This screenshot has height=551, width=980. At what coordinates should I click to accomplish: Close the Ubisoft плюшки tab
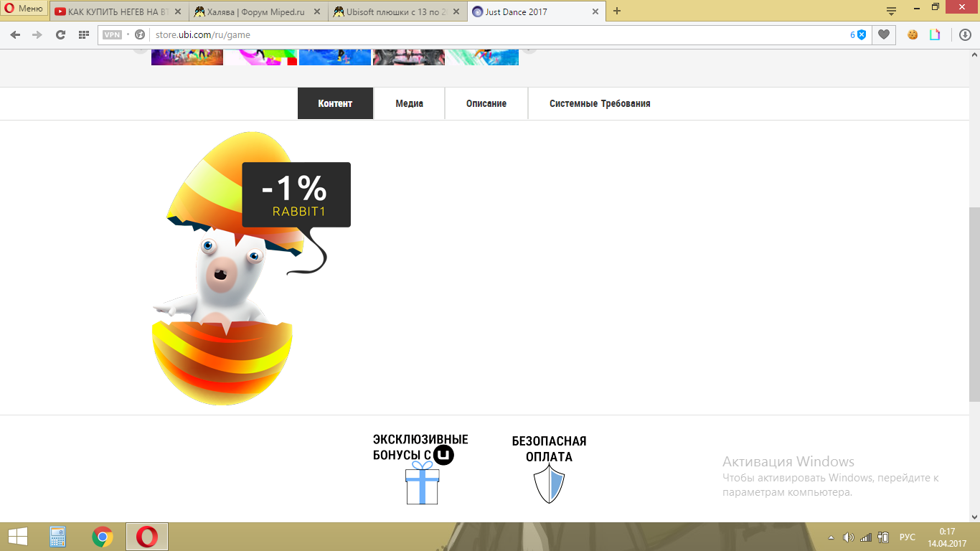(456, 11)
